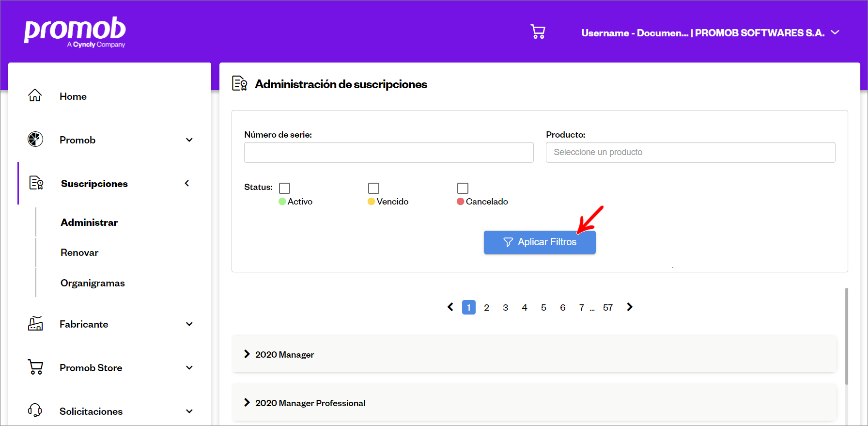Go to page 4 of results

click(525, 307)
